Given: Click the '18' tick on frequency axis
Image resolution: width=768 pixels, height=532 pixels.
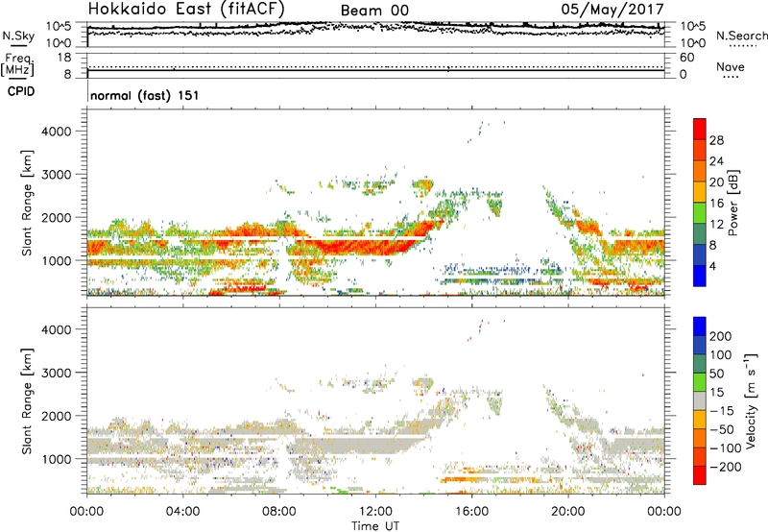Looking at the screenshot, I should click(x=64, y=58).
